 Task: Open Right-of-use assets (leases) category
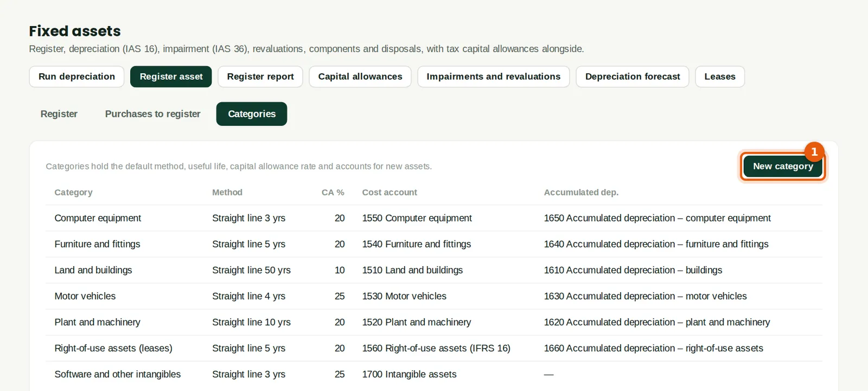(x=434, y=349)
